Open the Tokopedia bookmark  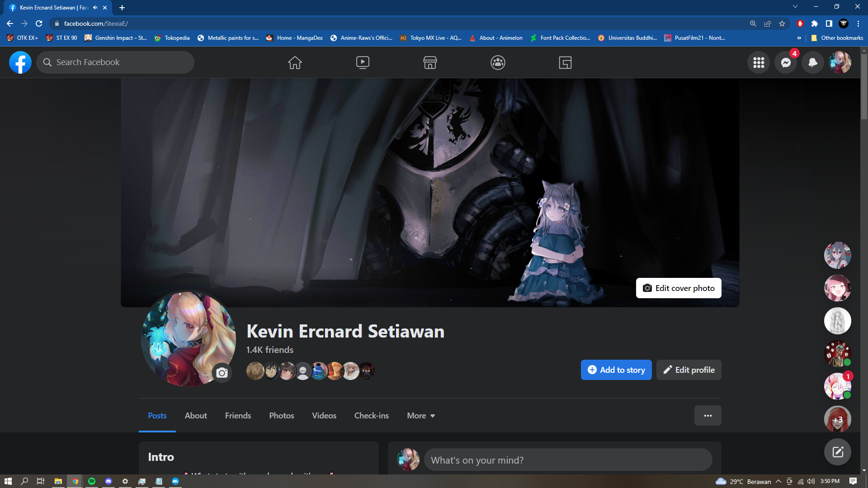point(172,38)
